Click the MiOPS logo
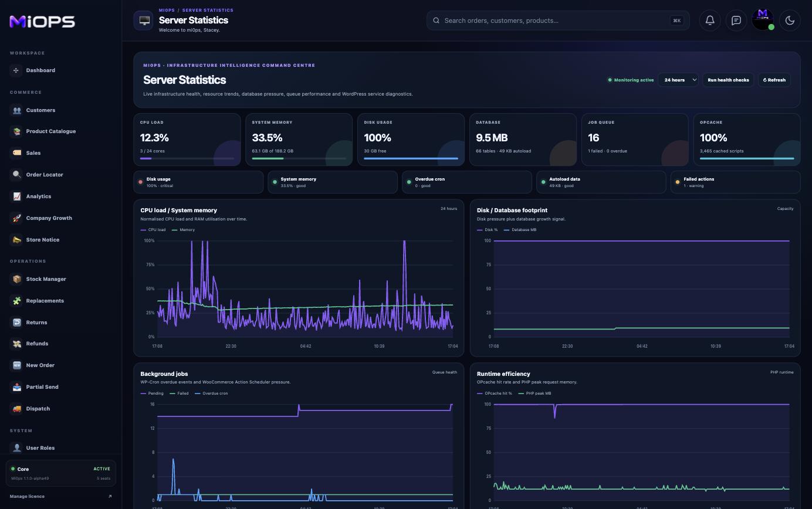Viewport: 812px width, 509px height. (x=42, y=22)
